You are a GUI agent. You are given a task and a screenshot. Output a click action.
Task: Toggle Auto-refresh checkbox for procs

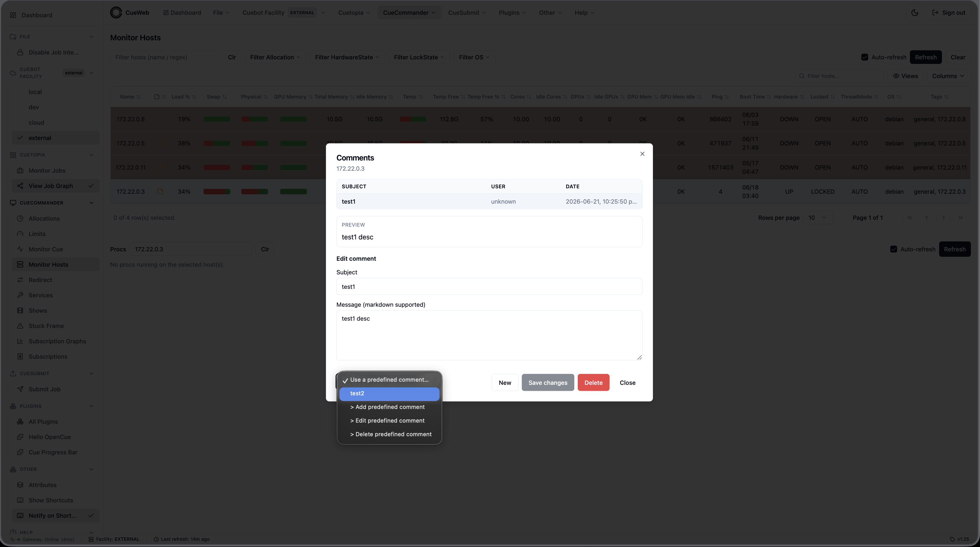(x=893, y=249)
